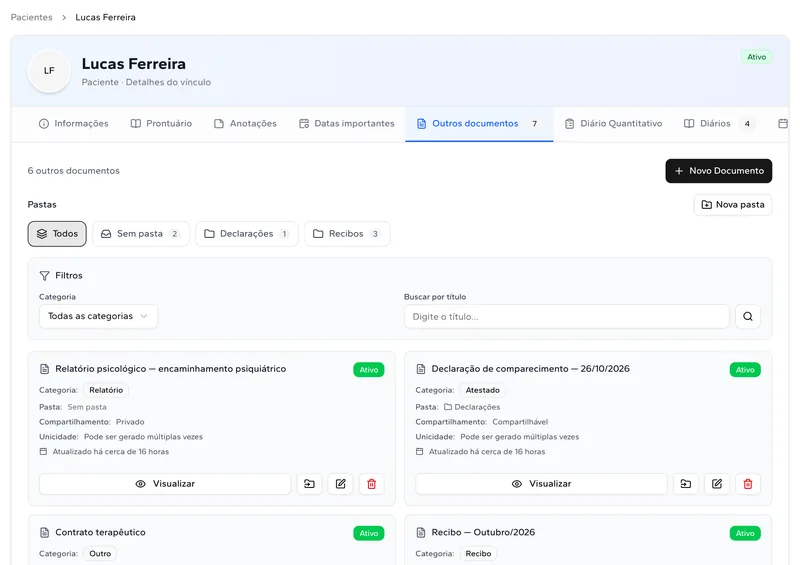Go to the Datas importantes tab
The height and width of the screenshot is (565, 800).
coord(347,124)
